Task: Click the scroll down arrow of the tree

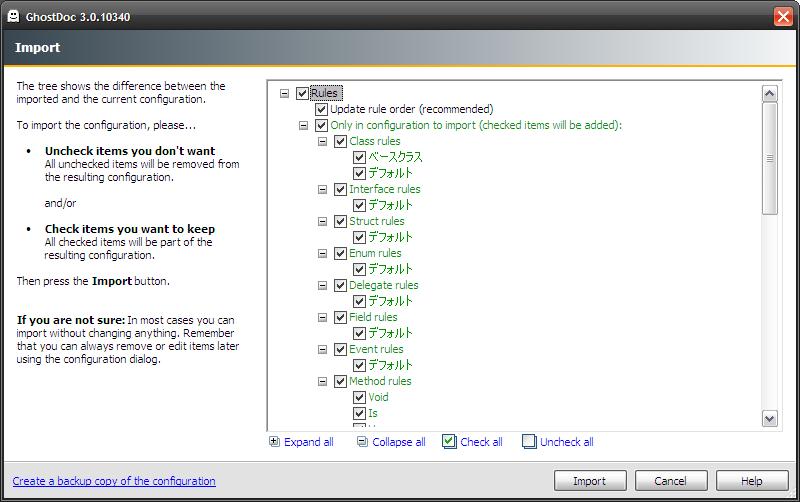Action: (x=769, y=419)
